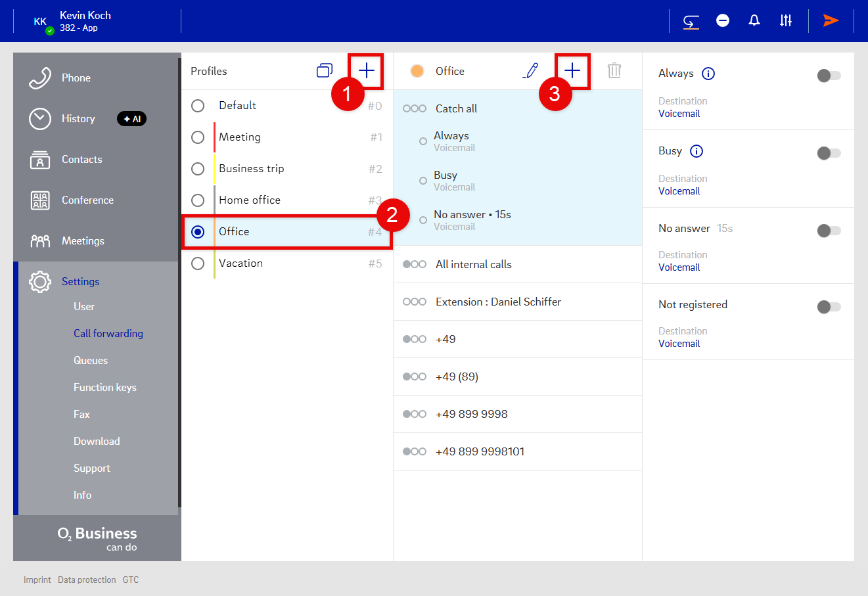Collapse the Catch all rule
Viewport: 868px width, 596px height.
click(x=456, y=108)
